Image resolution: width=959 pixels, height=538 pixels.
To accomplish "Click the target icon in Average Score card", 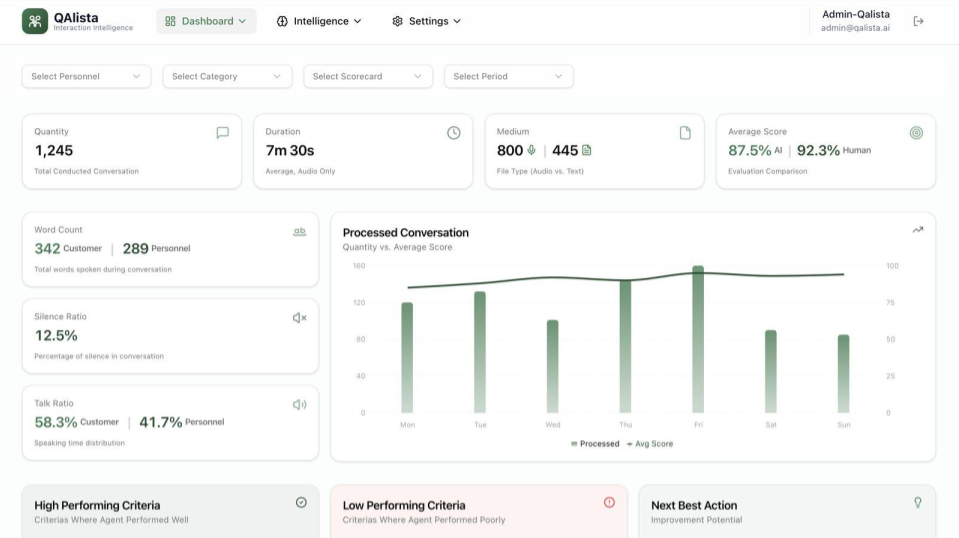I will 916,132.
